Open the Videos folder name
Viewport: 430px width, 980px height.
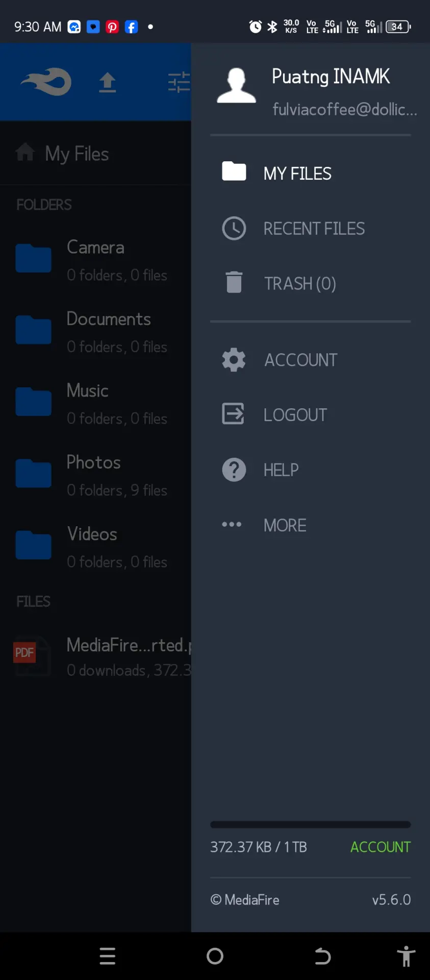(92, 534)
